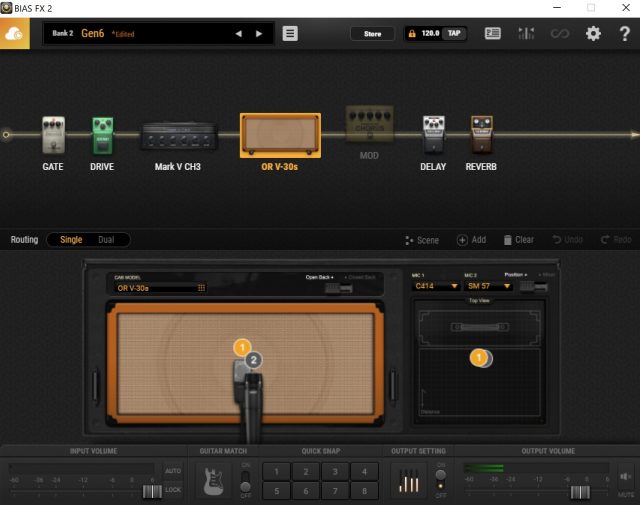640x505 pixels.
Task: Select the green DRIVE pedal
Action: pyautogui.click(x=102, y=135)
